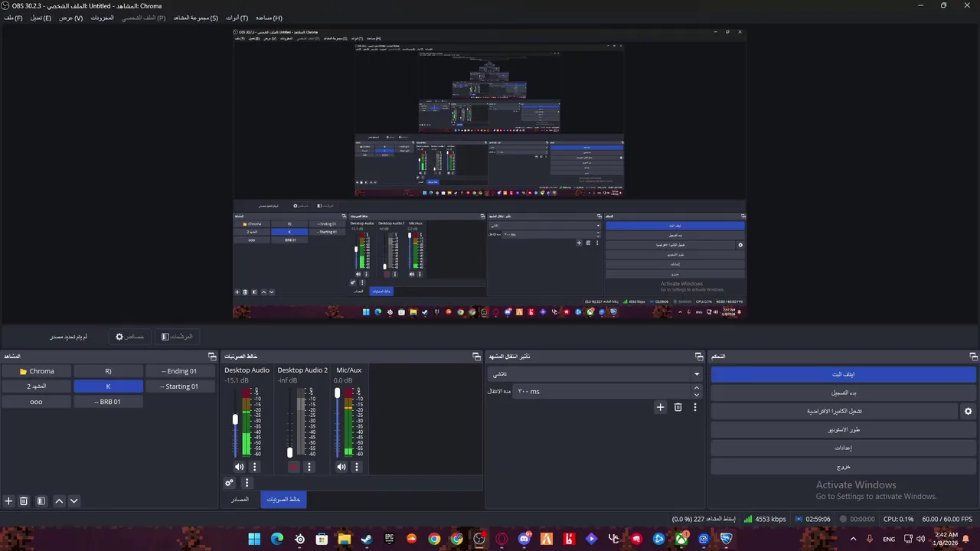Screen dimensions: 980x551
Task: Open the مساعدة (H) help menu
Action: tap(269, 18)
